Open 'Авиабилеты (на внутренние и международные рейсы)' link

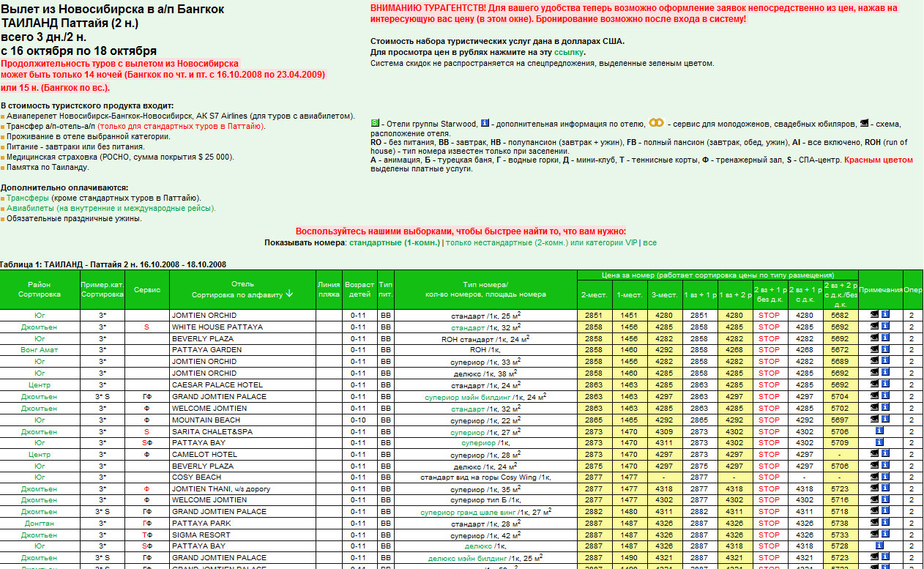click(111, 208)
